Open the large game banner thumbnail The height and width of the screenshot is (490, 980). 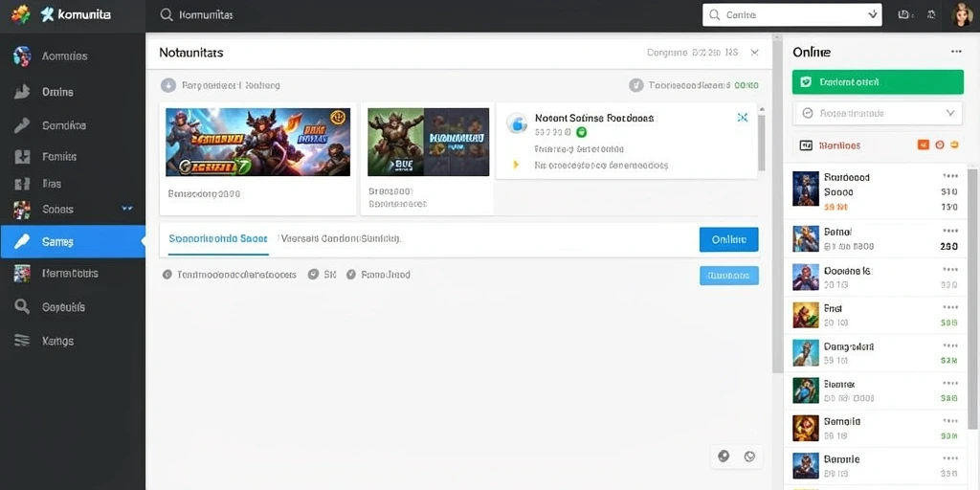click(x=257, y=142)
